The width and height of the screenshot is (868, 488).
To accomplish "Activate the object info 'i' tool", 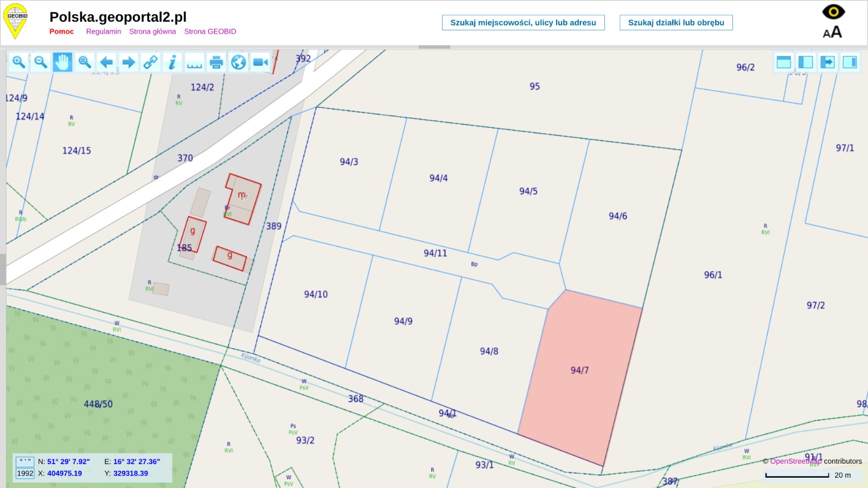I will pos(172,62).
